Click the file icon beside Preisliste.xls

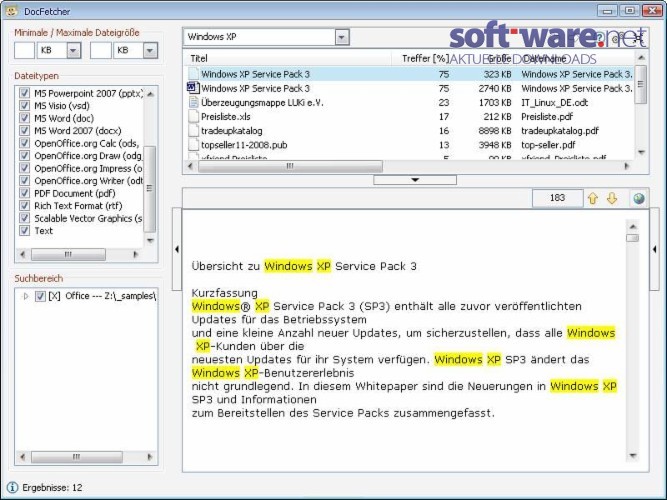(x=193, y=116)
